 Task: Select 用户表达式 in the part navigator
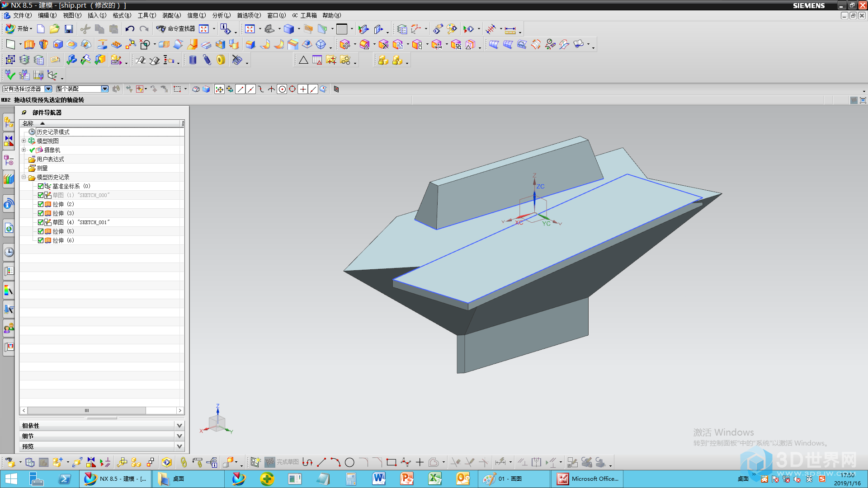50,159
